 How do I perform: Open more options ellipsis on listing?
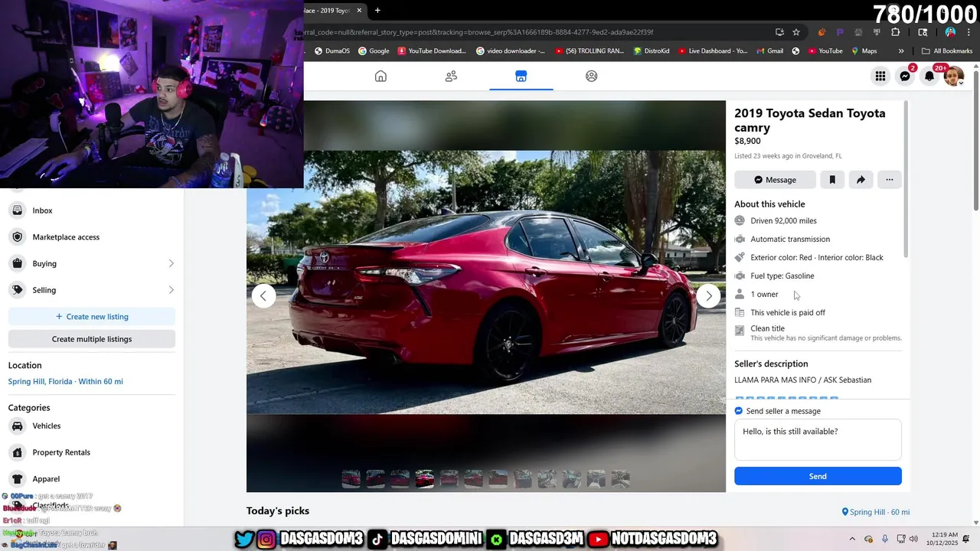tap(889, 180)
